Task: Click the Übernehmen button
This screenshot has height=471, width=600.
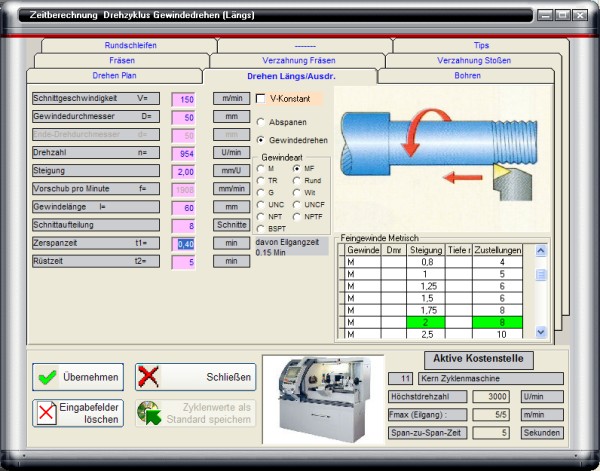Action: pos(78,377)
